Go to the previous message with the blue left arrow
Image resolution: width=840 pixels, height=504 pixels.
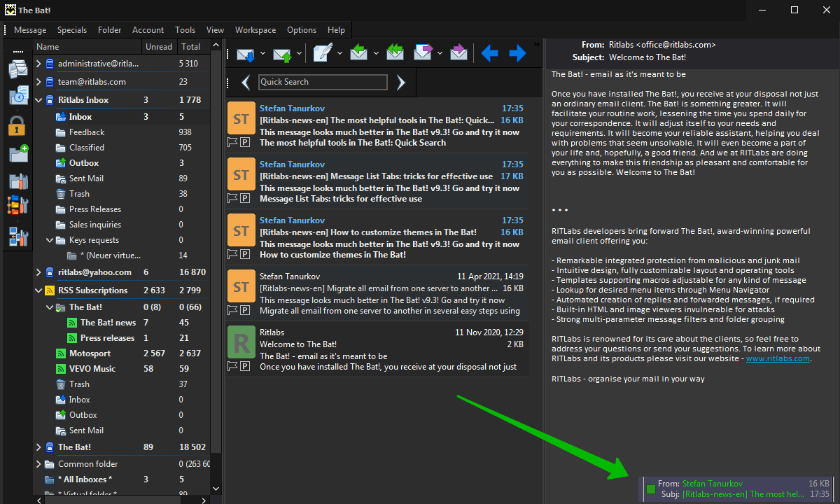[489, 53]
